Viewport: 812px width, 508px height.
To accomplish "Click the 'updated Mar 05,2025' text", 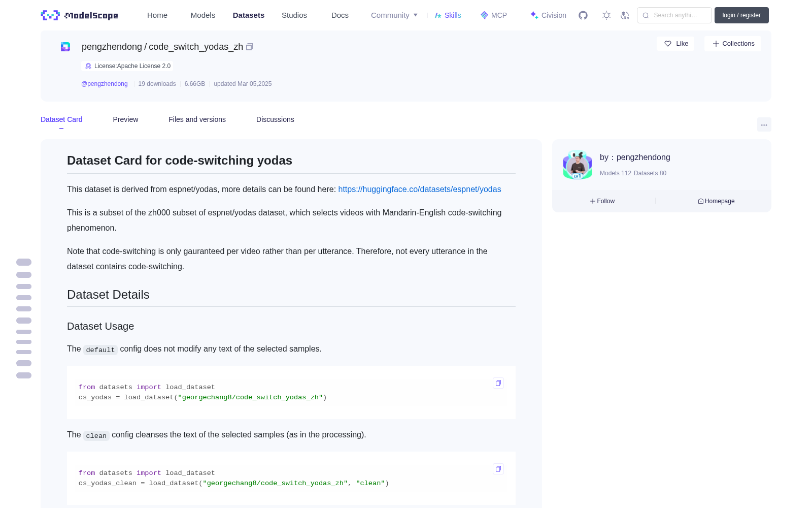I will (243, 84).
